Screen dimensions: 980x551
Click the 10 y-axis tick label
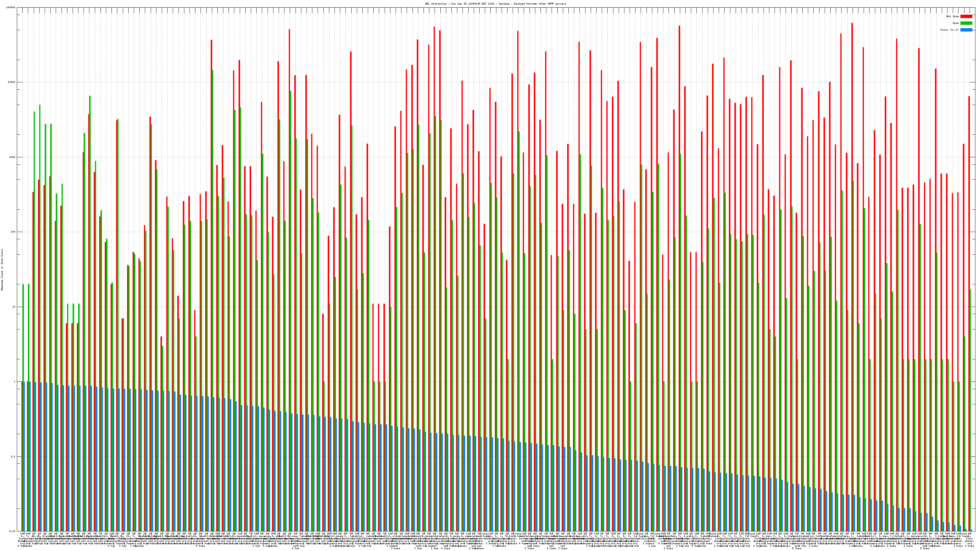[x=14, y=307]
